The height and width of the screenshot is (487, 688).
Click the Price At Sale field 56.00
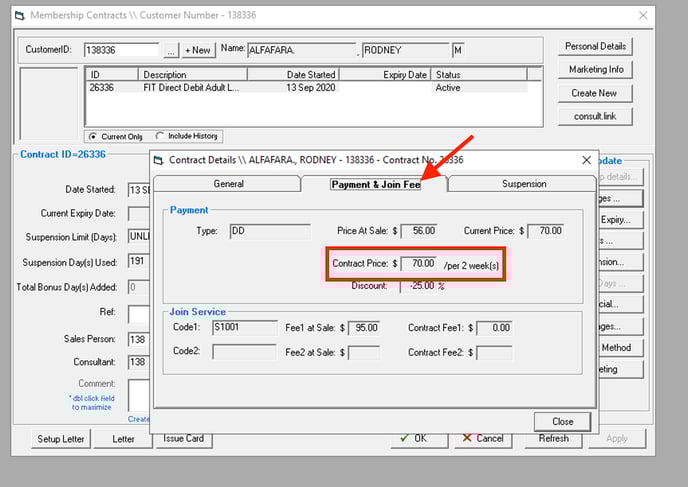[x=419, y=231]
